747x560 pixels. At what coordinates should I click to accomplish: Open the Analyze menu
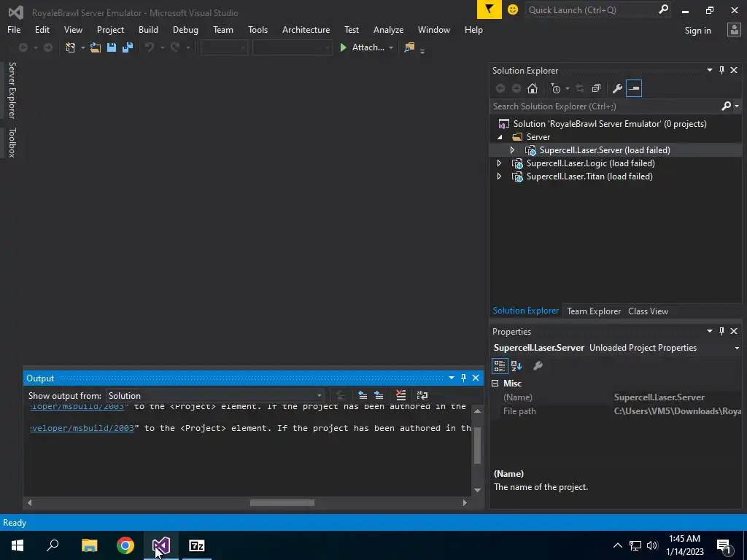pos(388,29)
